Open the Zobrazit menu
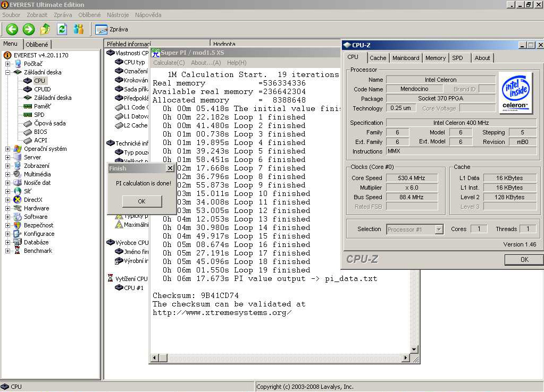 [37, 15]
